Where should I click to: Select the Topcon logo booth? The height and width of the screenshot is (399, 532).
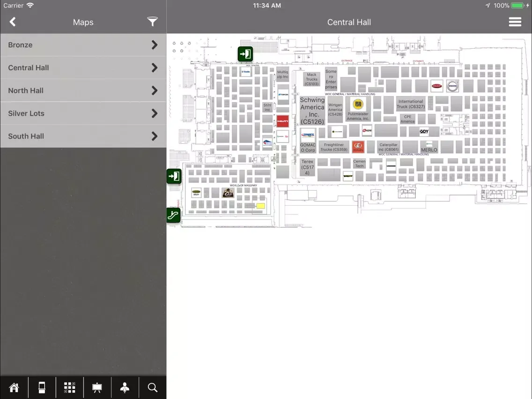click(283, 95)
